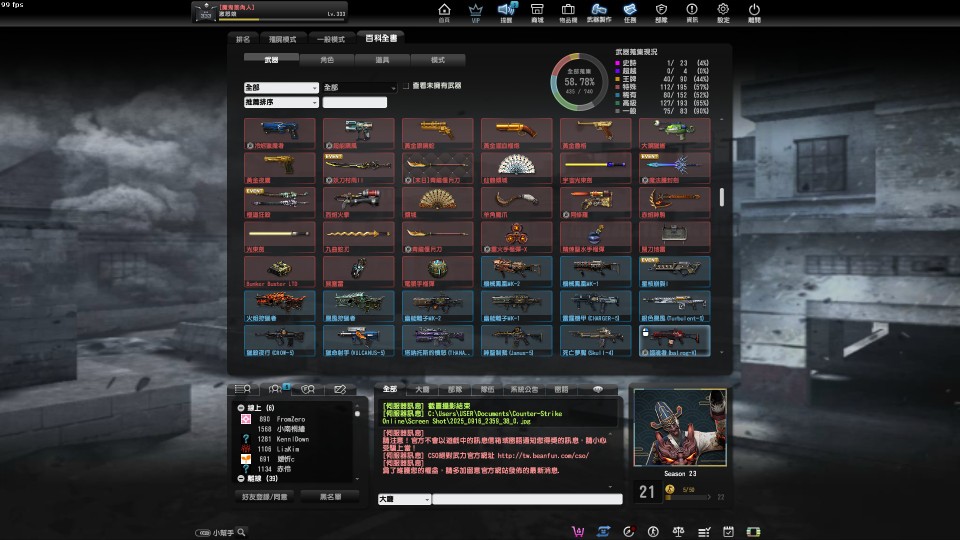Image resolution: width=960 pixels, height=540 pixels.
Task: Select the 角色 characters sub-tab
Action: click(x=327, y=60)
